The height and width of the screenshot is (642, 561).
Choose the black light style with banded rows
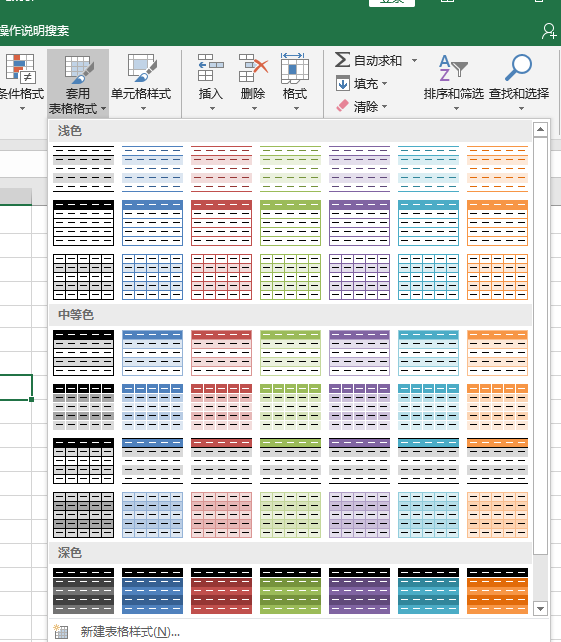84,169
